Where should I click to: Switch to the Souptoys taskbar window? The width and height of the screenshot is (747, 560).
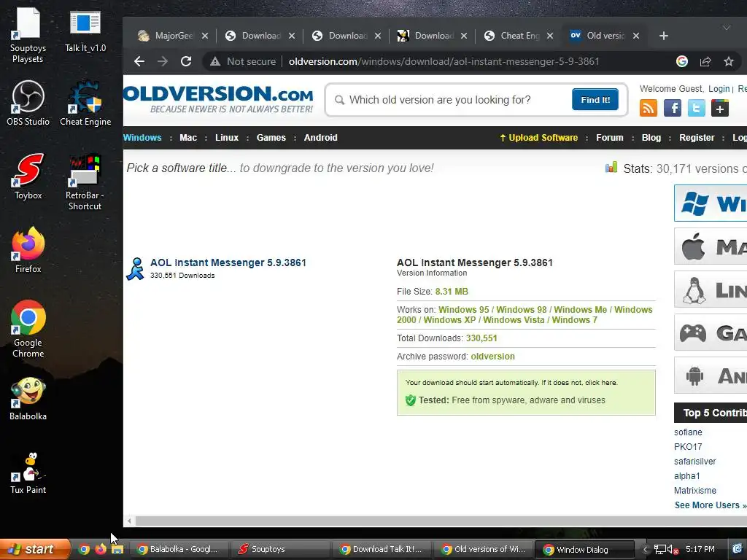click(x=280, y=549)
